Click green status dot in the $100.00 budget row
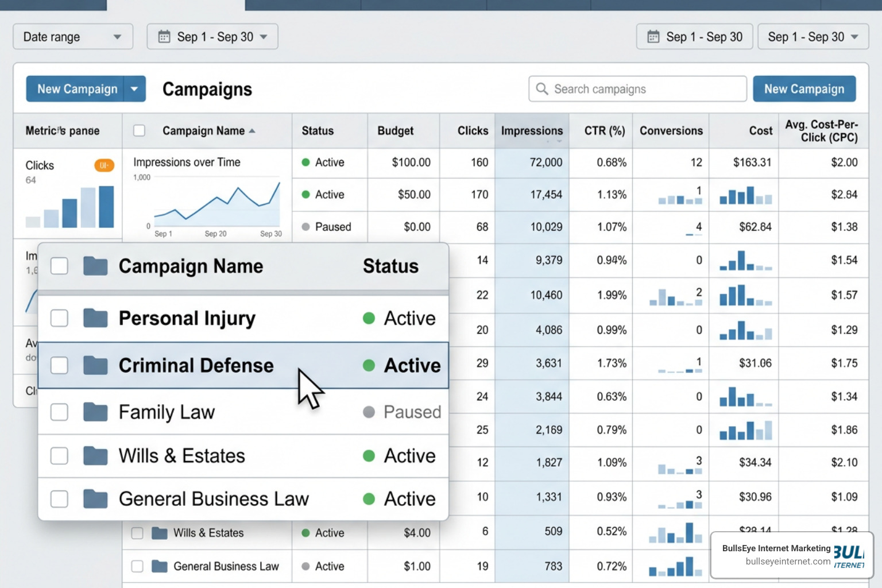The width and height of the screenshot is (882, 588). pos(306,163)
